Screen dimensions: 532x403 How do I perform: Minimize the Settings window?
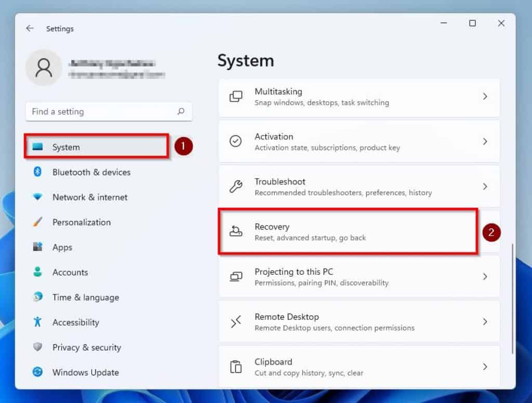(444, 23)
